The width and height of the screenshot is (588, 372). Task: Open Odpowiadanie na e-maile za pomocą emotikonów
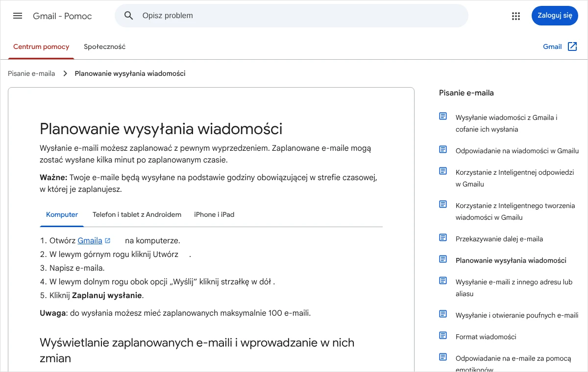click(514, 363)
